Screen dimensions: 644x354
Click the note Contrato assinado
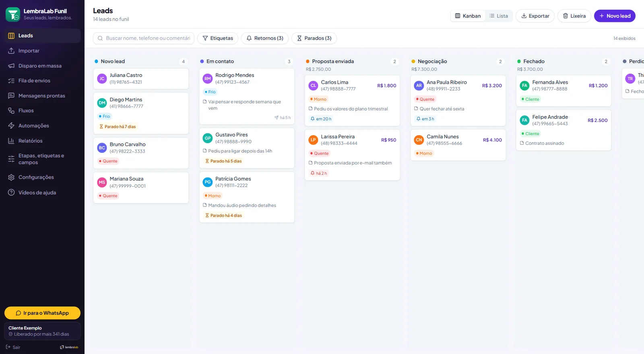point(542,143)
